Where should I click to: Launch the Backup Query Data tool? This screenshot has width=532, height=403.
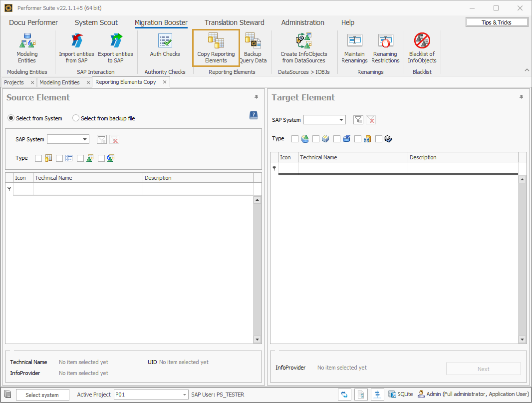253,47
